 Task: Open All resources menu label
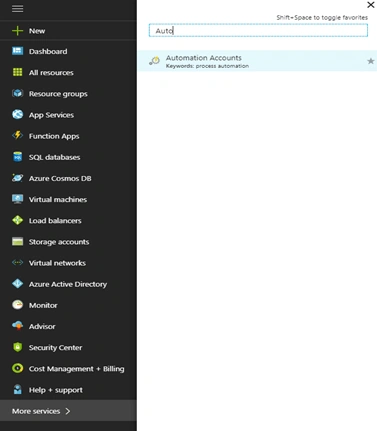pos(51,73)
